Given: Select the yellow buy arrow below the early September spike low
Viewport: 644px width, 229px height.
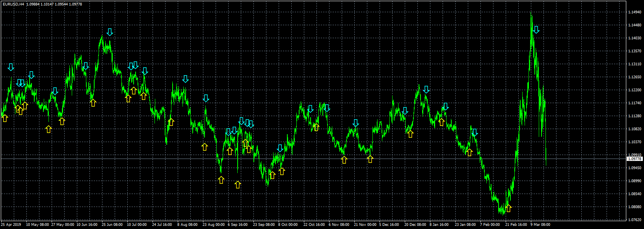Looking at the screenshot, I should pos(238,185).
